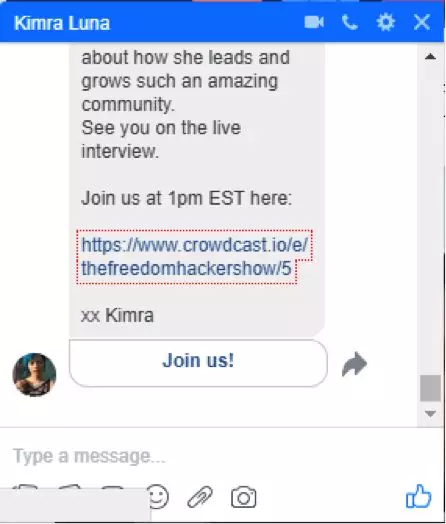
Task: Close the Kimra Luna chat window
Action: (x=422, y=23)
